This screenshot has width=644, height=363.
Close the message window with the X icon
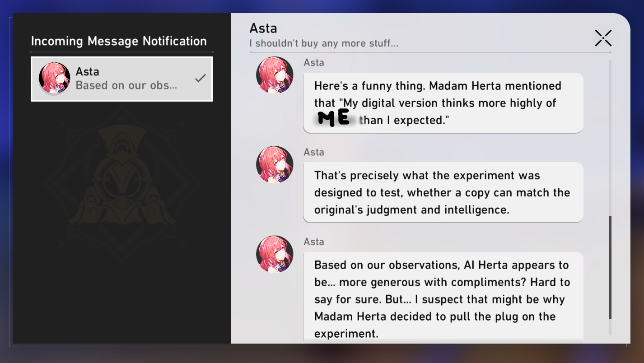[603, 38]
